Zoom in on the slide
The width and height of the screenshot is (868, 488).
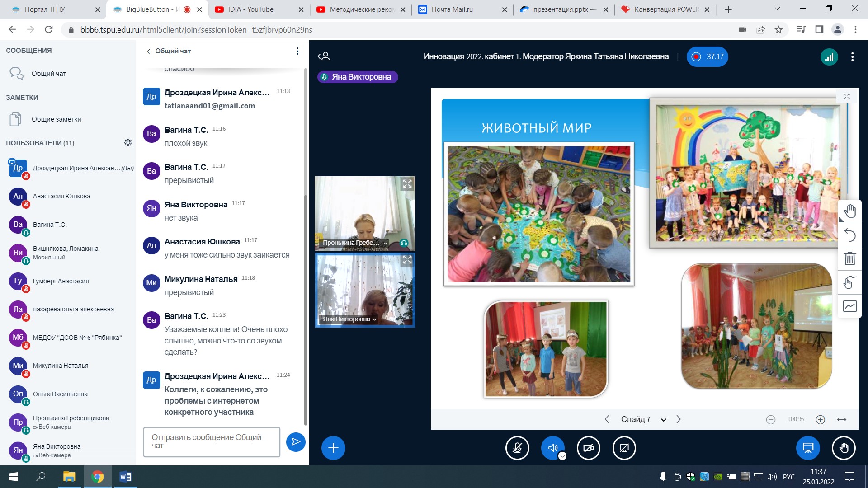tap(821, 419)
